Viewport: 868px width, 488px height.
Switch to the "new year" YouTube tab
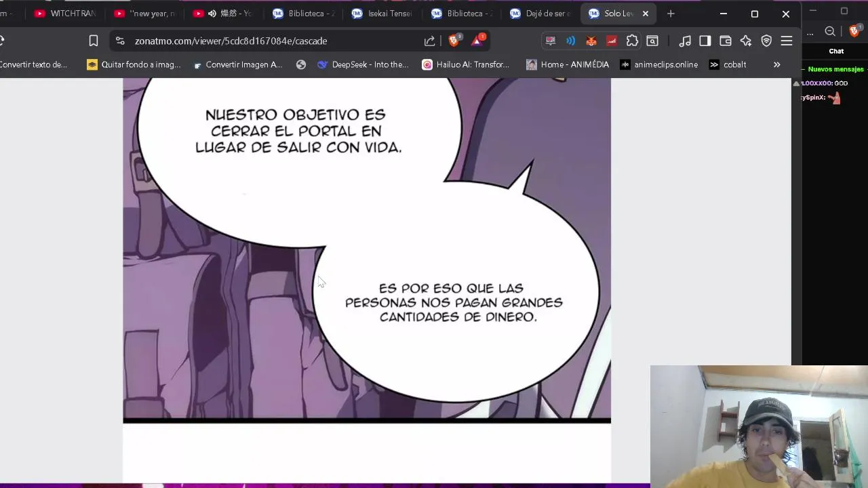(144, 14)
